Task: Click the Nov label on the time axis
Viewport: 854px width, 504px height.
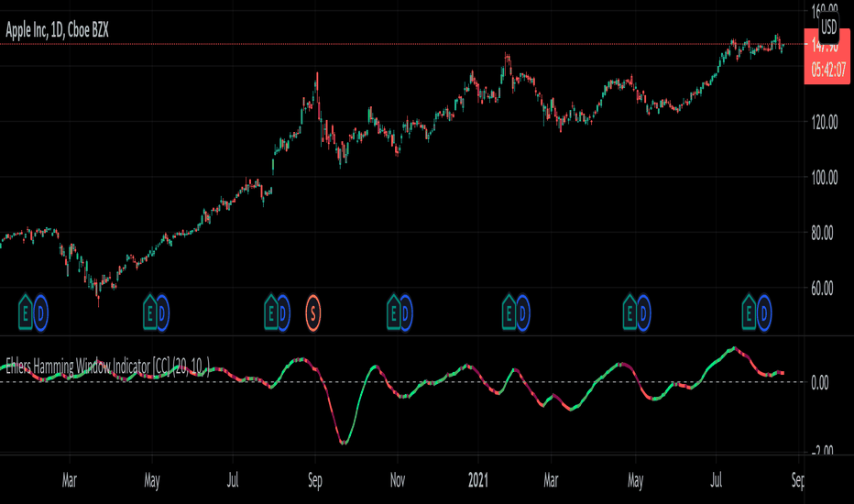Action: tap(398, 480)
